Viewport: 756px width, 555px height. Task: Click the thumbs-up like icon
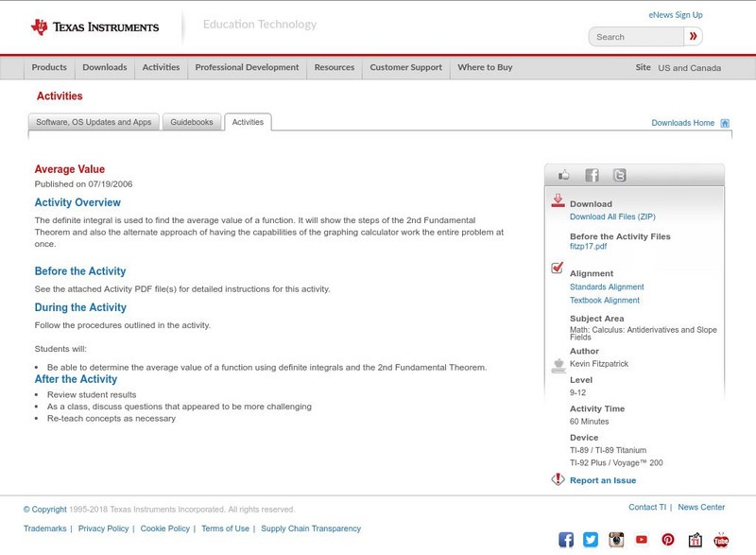click(563, 175)
